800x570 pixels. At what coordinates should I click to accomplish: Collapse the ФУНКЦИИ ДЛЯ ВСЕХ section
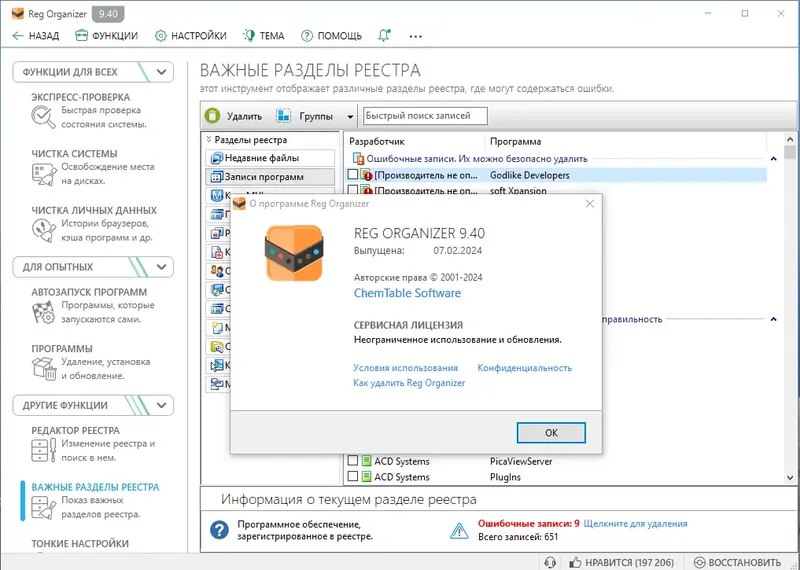coord(161,72)
